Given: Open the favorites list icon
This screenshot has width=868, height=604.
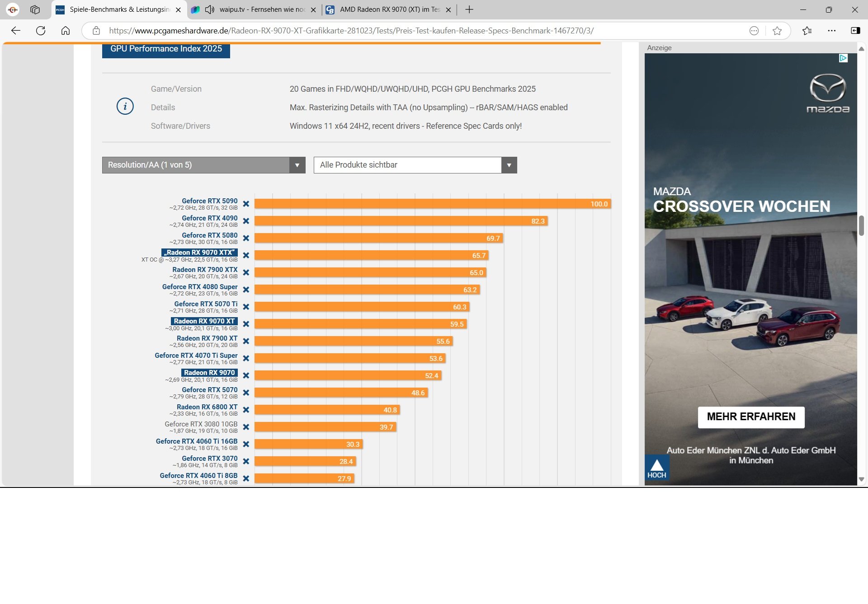Looking at the screenshot, I should tap(807, 31).
